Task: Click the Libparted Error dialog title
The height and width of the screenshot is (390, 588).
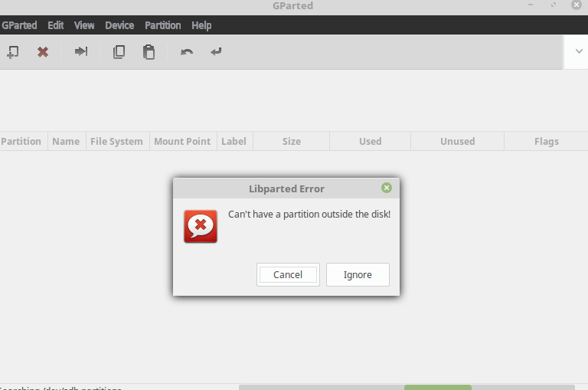Action: tap(286, 188)
